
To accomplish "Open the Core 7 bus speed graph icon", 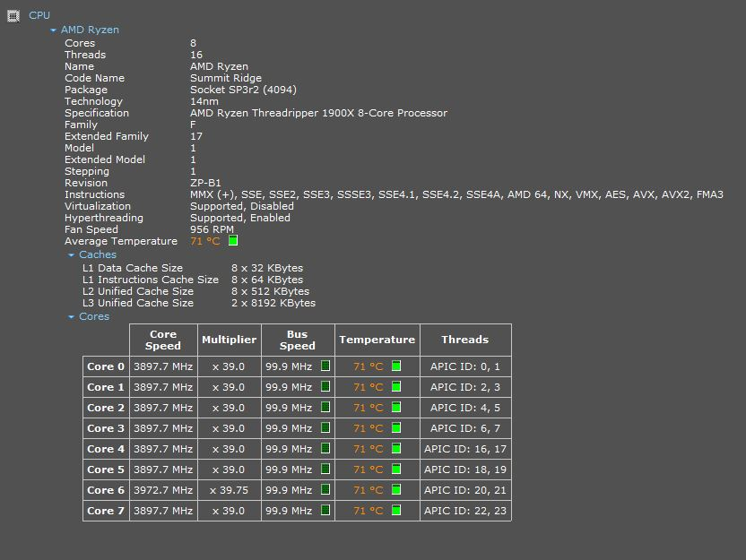I will (325, 510).
